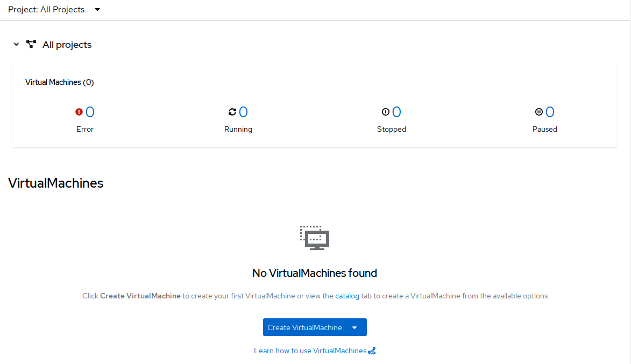Click the red Error status icon
Image resolution: width=631 pixels, height=364 pixels.
[x=79, y=112]
